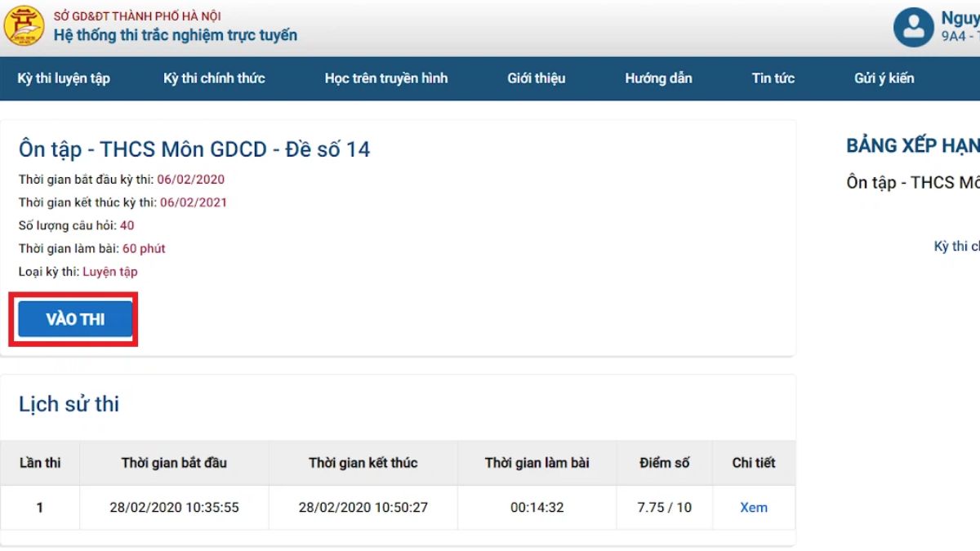Click the Điểm số column header
This screenshot has height=551, width=980.
click(x=664, y=463)
